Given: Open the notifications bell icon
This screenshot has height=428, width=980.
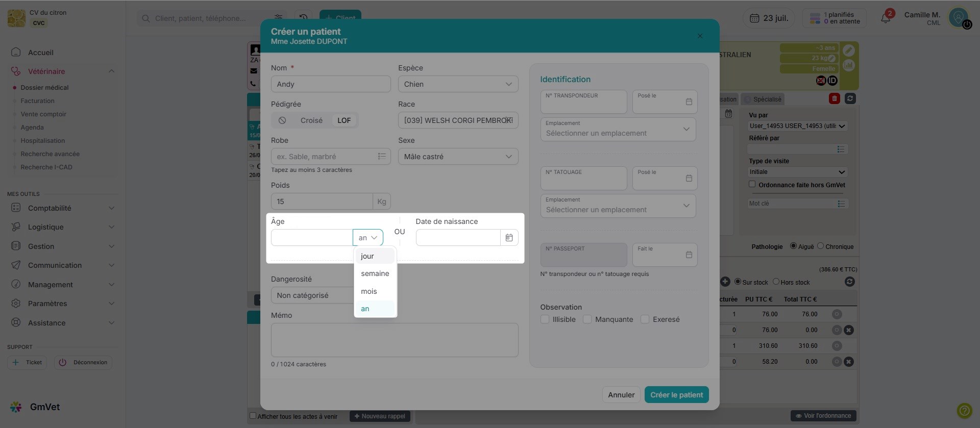Looking at the screenshot, I should pos(886,18).
